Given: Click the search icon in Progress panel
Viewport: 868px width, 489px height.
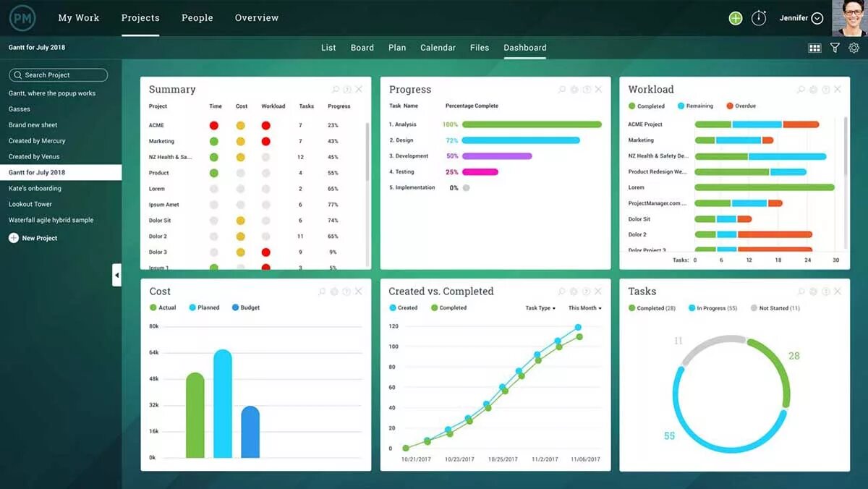Looking at the screenshot, I should 562,90.
